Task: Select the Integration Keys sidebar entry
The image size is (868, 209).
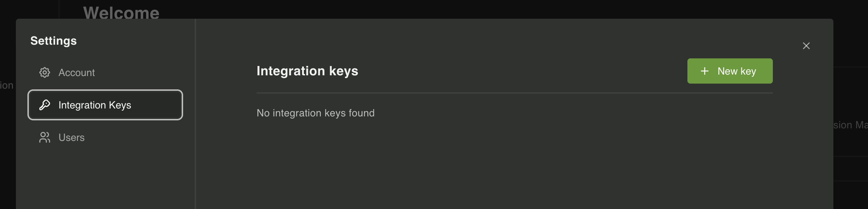Action: click(x=96, y=105)
